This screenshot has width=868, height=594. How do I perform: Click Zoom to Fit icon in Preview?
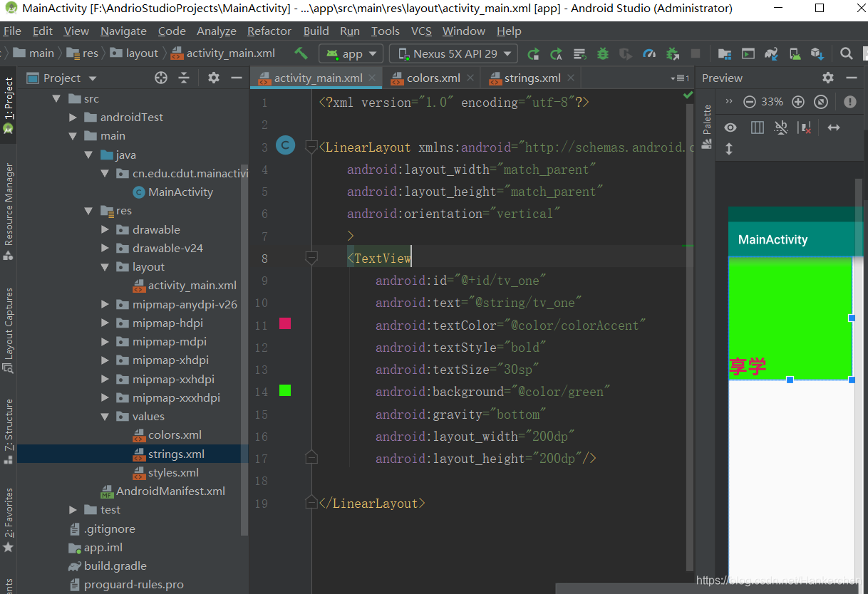tap(821, 102)
